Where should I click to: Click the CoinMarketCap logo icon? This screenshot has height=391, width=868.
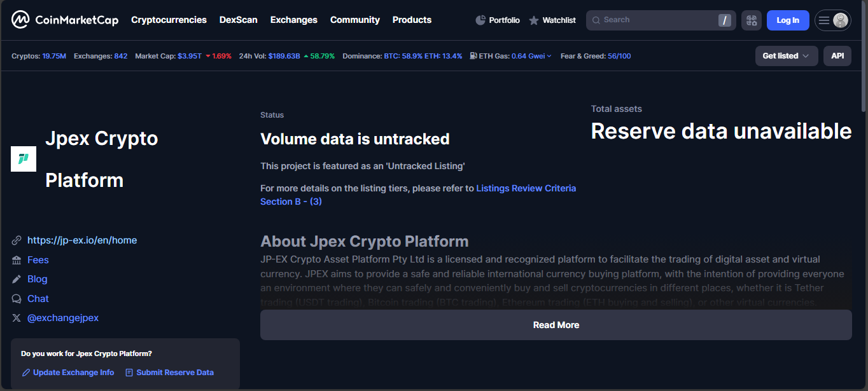pos(20,20)
